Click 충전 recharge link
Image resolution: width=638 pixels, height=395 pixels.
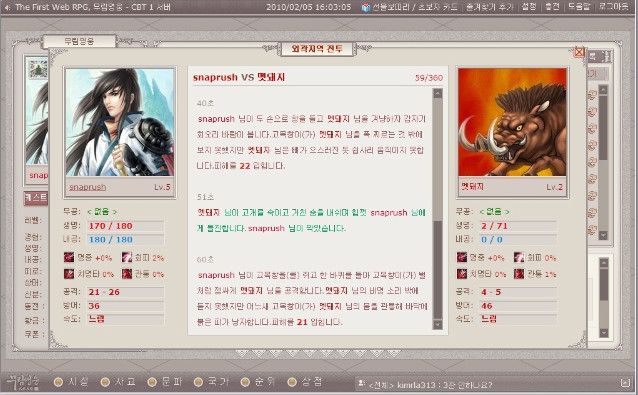point(552,7)
